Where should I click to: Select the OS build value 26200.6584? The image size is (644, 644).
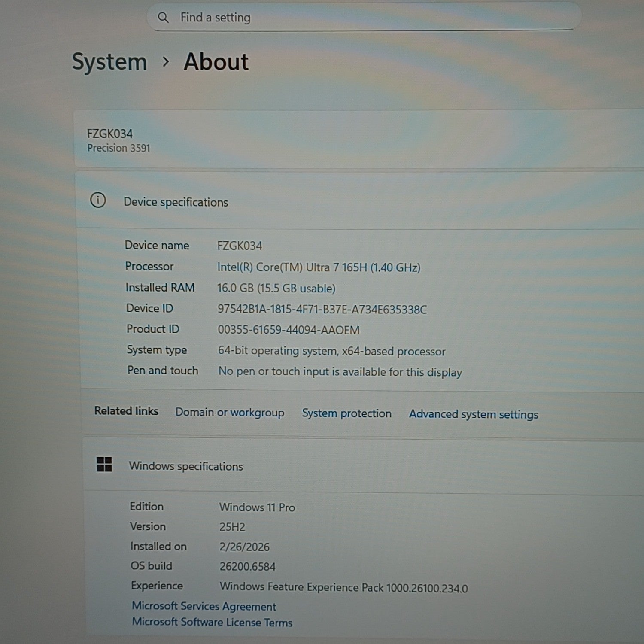pyautogui.click(x=247, y=567)
